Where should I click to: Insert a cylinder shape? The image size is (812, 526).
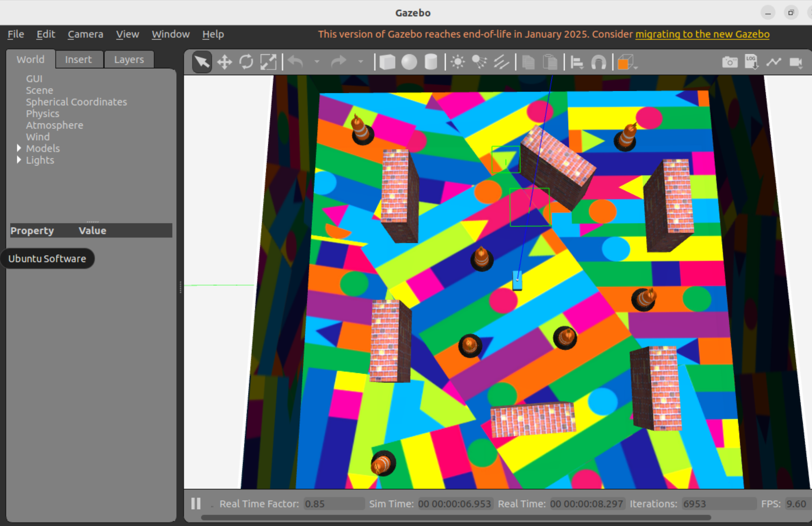(x=430, y=62)
